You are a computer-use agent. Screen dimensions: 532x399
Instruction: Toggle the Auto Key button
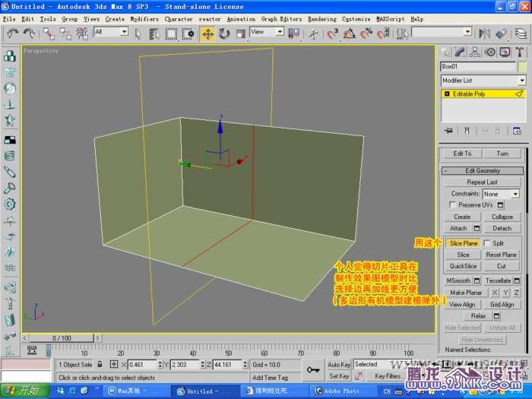(x=339, y=365)
